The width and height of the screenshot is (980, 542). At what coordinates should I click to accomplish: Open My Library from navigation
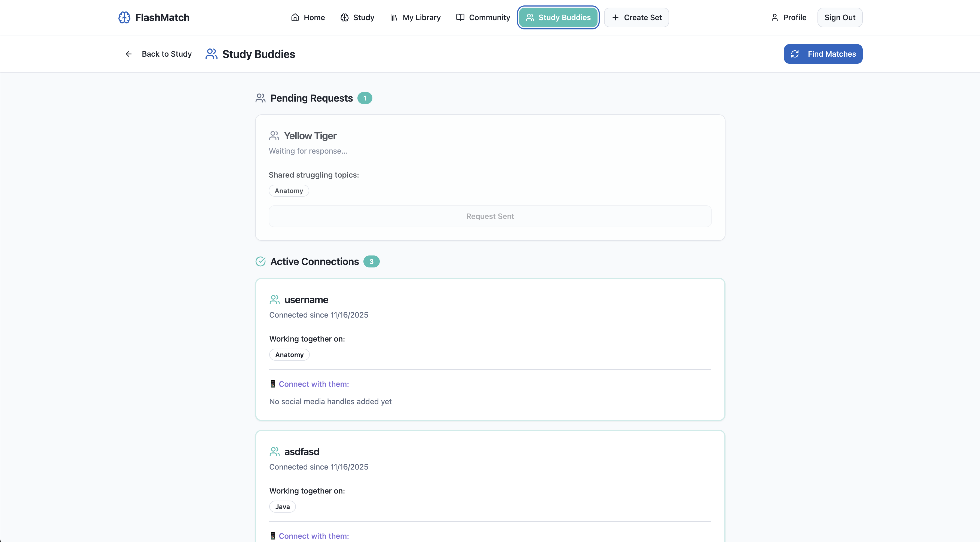[415, 17]
